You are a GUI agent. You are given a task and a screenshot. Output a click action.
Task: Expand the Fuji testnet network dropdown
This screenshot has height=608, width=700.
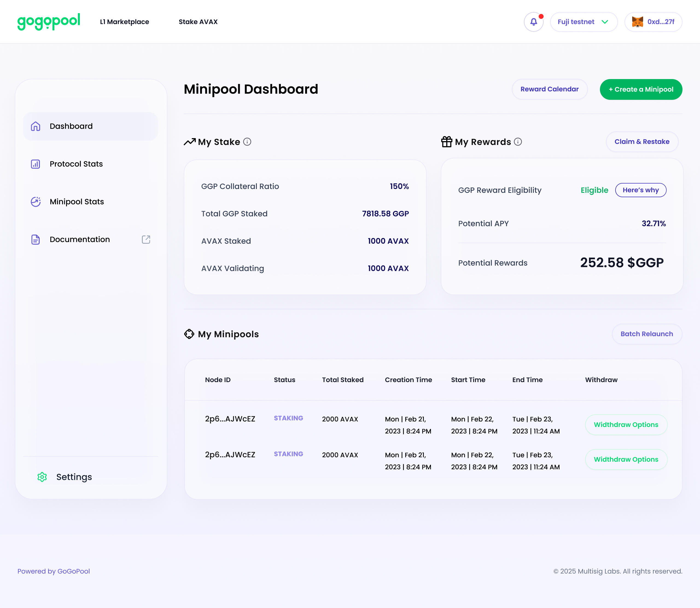pyautogui.click(x=584, y=22)
